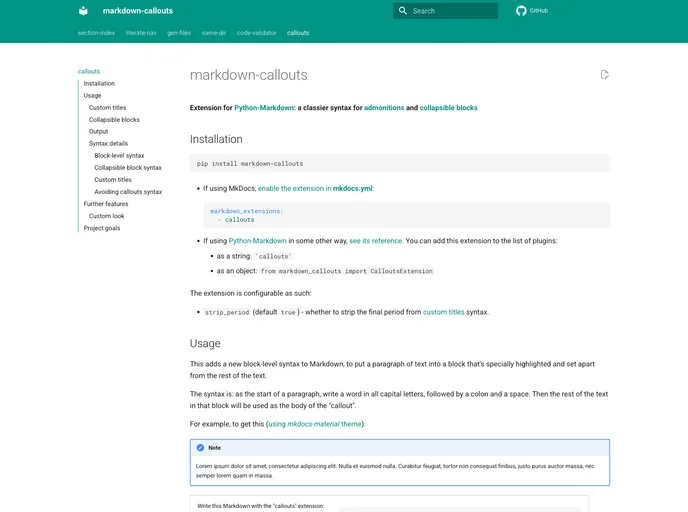The image size is (688, 512).
Task: Go to Project goals in sidebar
Action: coord(102,228)
